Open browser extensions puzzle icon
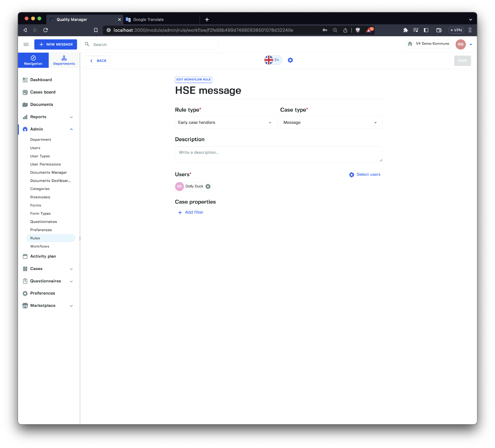The height and width of the screenshot is (448, 495). (406, 30)
